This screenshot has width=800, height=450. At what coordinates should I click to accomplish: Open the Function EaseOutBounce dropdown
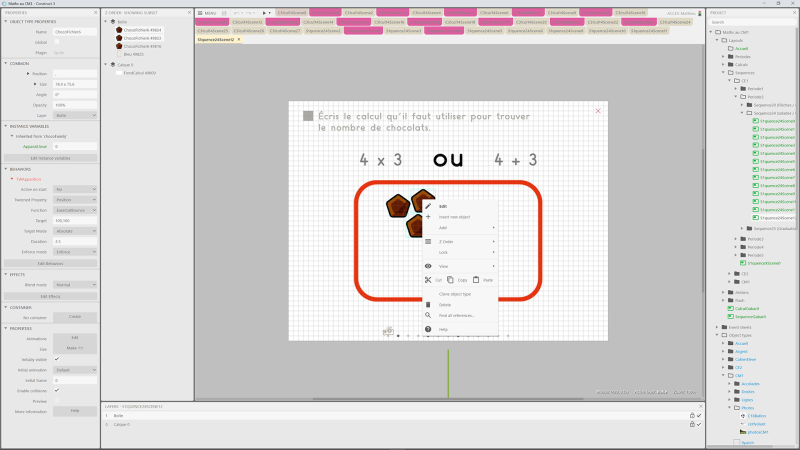tap(75, 210)
